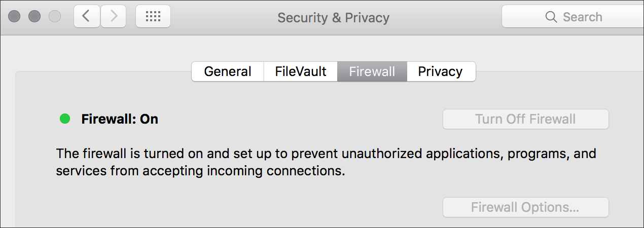Open the FileVault tab
Image resolution: width=644 pixels, height=228 pixels.
pos(301,71)
